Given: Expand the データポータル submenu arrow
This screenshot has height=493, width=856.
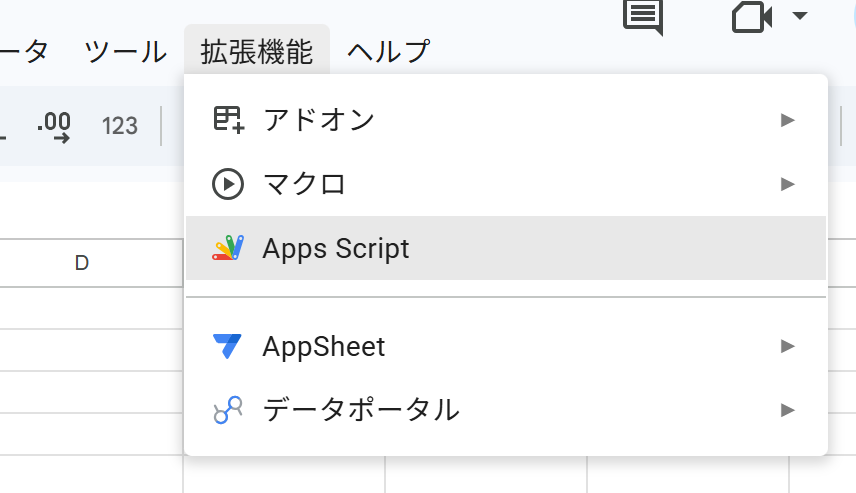Looking at the screenshot, I should [x=787, y=410].
